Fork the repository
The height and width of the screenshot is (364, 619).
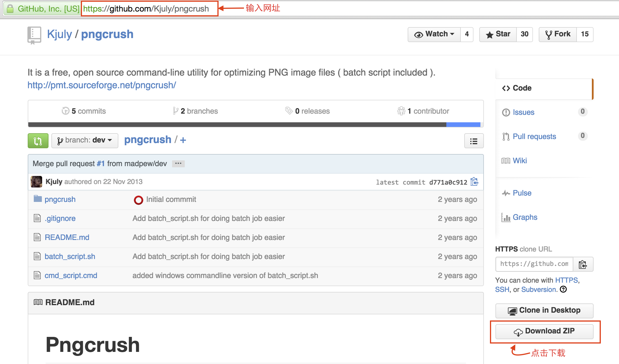pos(558,34)
